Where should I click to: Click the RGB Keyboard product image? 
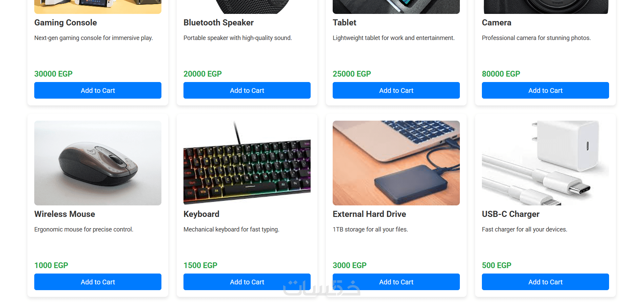click(247, 163)
